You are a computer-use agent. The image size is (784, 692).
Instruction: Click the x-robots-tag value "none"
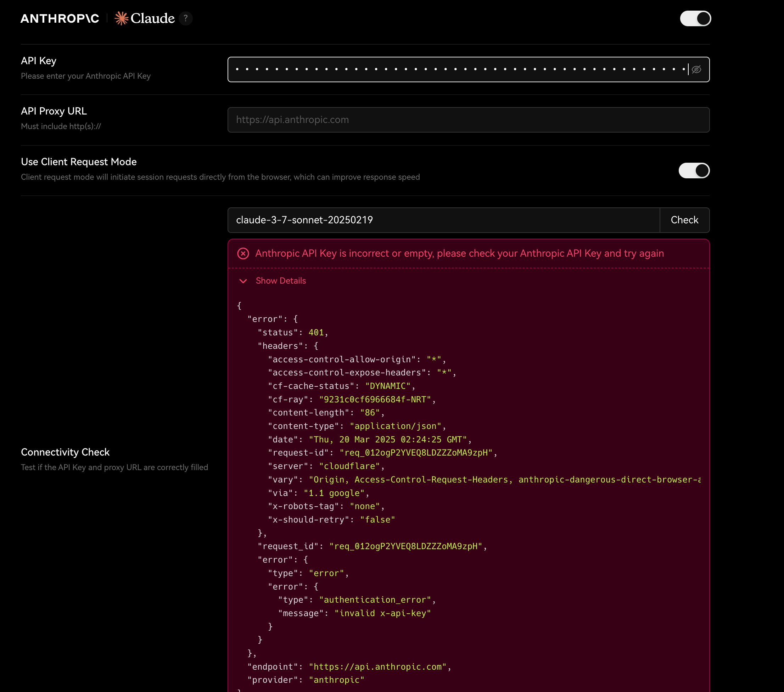pyautogui.click(x=365, y=506)
